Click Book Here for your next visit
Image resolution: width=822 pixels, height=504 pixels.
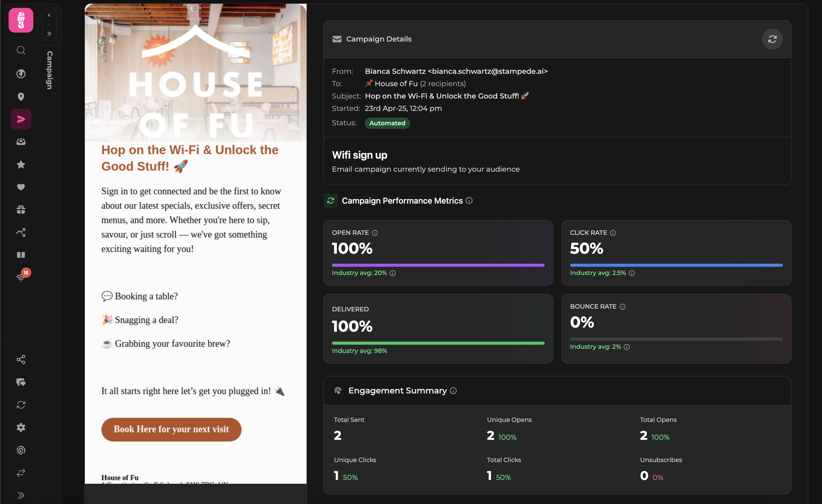[171, 429]
